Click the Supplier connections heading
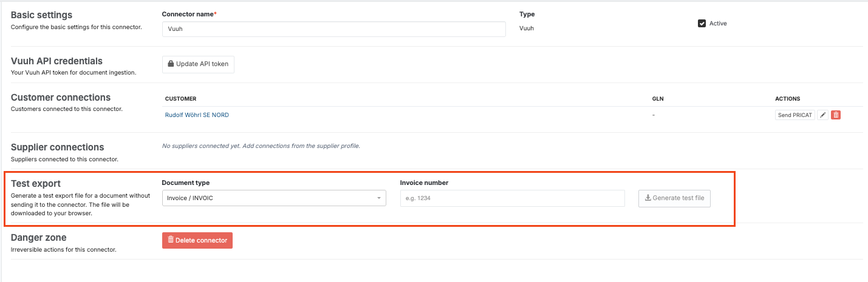Screen dimensions: 868x282 tap(58, 147)
